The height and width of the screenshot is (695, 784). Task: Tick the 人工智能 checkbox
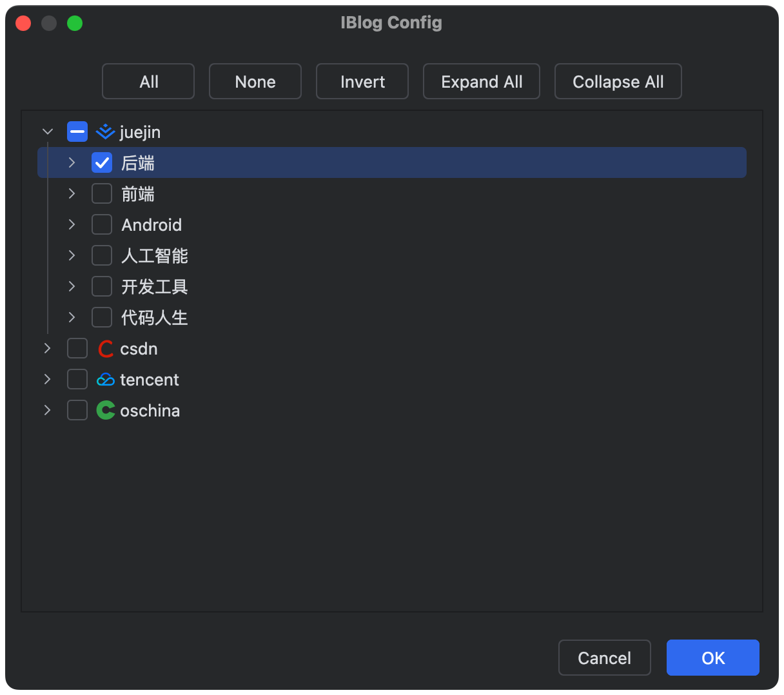click(x=102, y=256)
